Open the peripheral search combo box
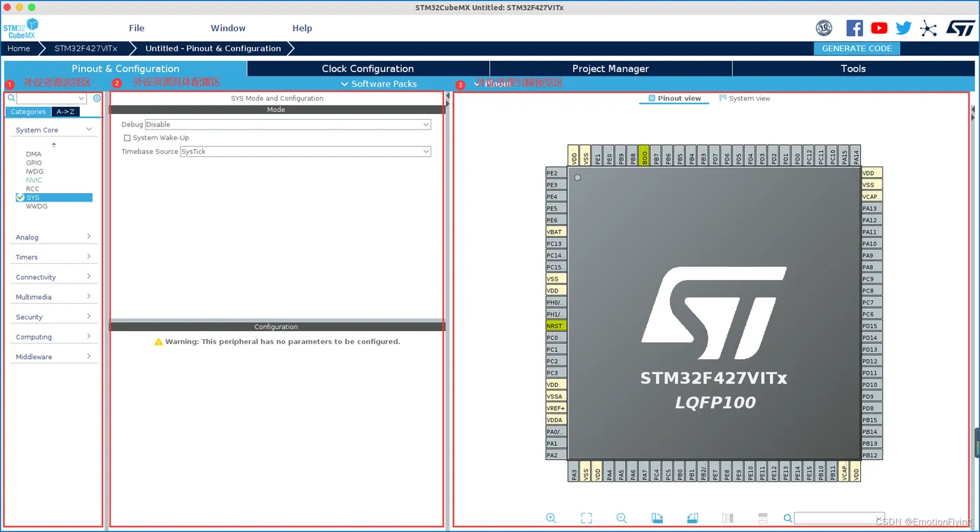980x532 pixels. pyautogui.click(x=52, y=99)
